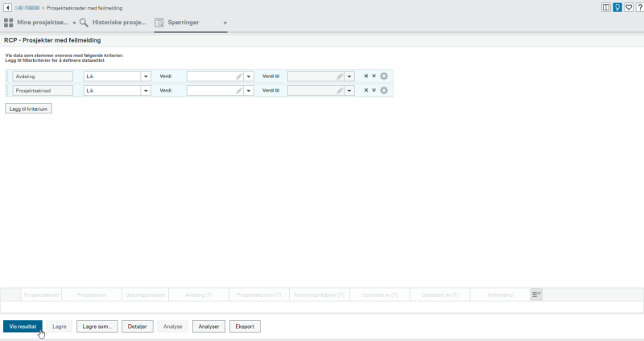Expand Avdeling row with the double chevron
644x341 pixels.
coord(374,76)
